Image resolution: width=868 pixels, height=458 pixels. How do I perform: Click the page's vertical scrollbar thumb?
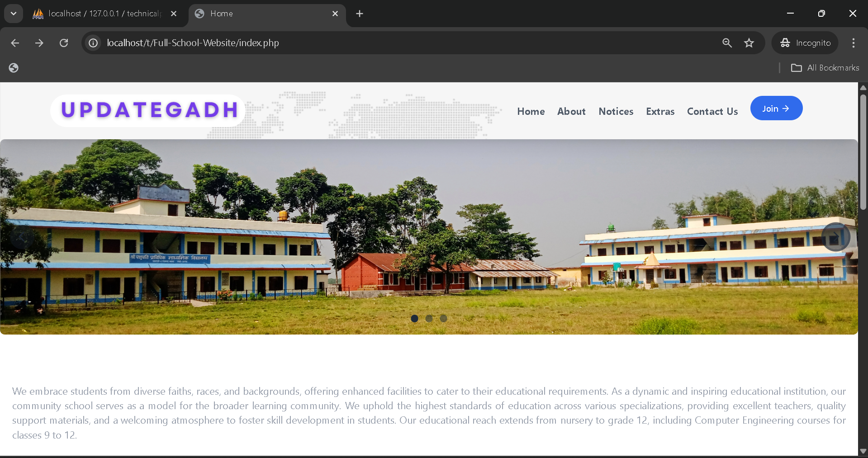(863, 151)
